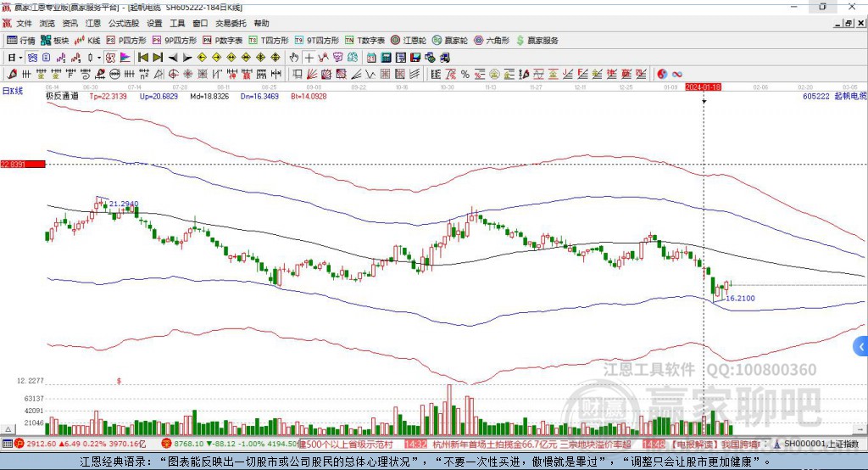Open the 行情 quotes view
The height and width of the screenshot is (470, 868).
click(x=20, y=41)
